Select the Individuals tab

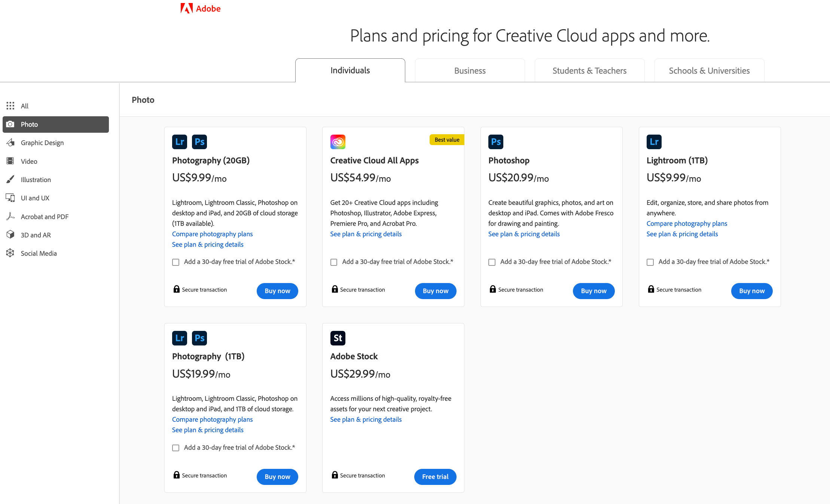(350, 70)
